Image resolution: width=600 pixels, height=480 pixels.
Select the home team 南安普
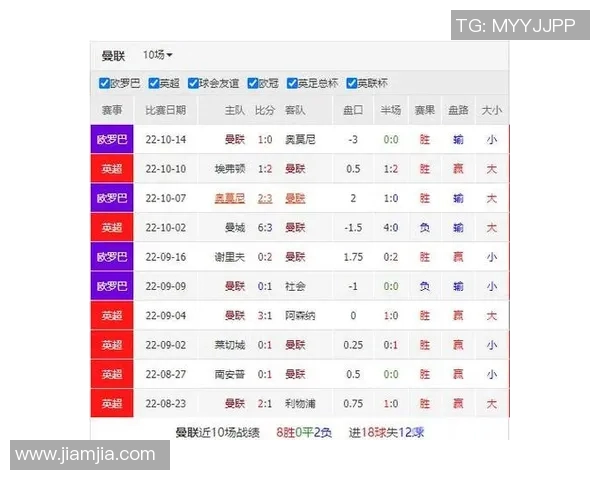click(230, 374)
